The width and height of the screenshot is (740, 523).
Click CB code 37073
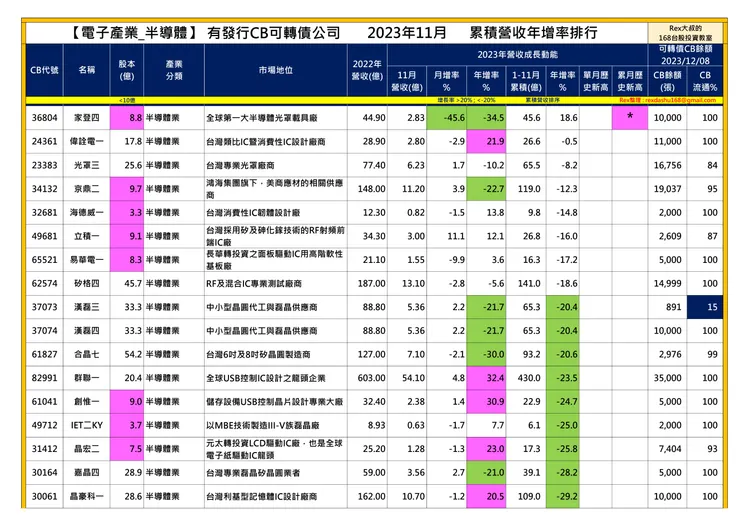tap(44, 307)
